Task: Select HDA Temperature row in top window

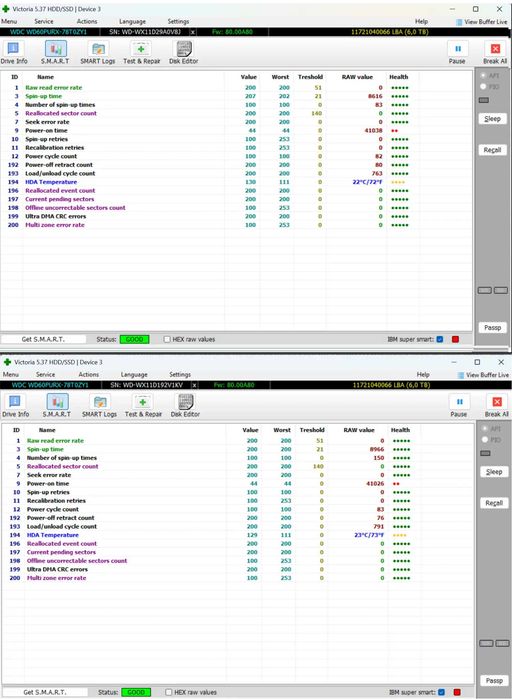Action: point(236,182)
